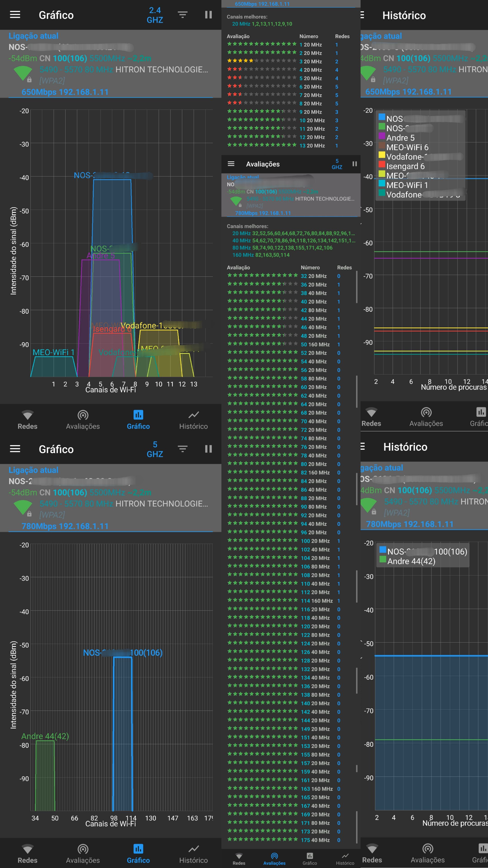Tap small Avaliações tab under ratings list
Screen dimensions: 488x868
point(274,859)
